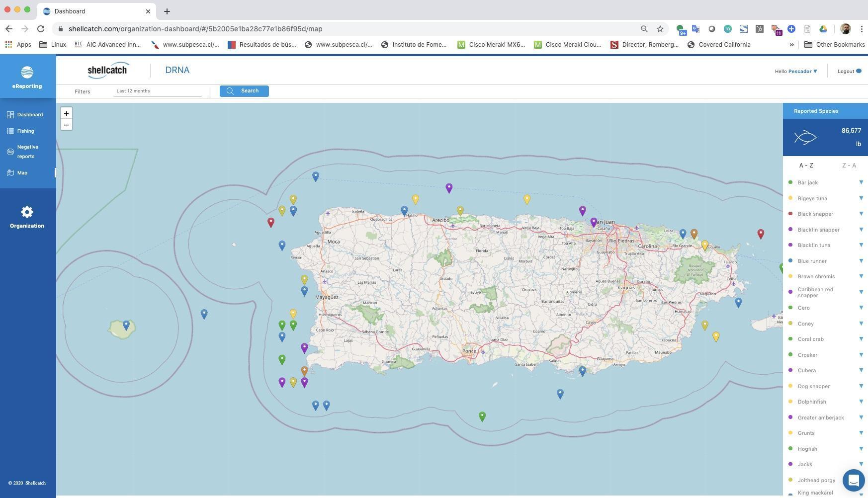Click the eReporting globe logo
This screenshot has width=868, height=498.
[27, 73]
